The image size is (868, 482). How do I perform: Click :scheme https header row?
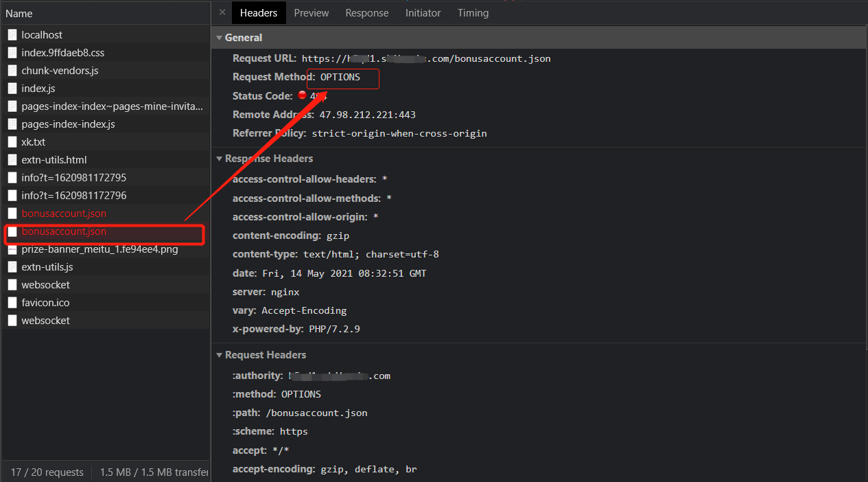270,431
